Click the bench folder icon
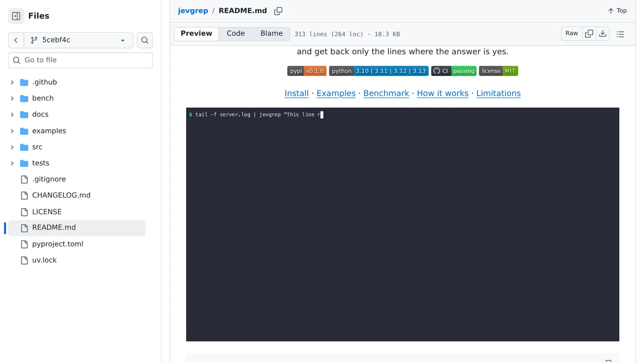Image resolution: width=644 pixels, height=362 pixels. click(x=24, y=99)
